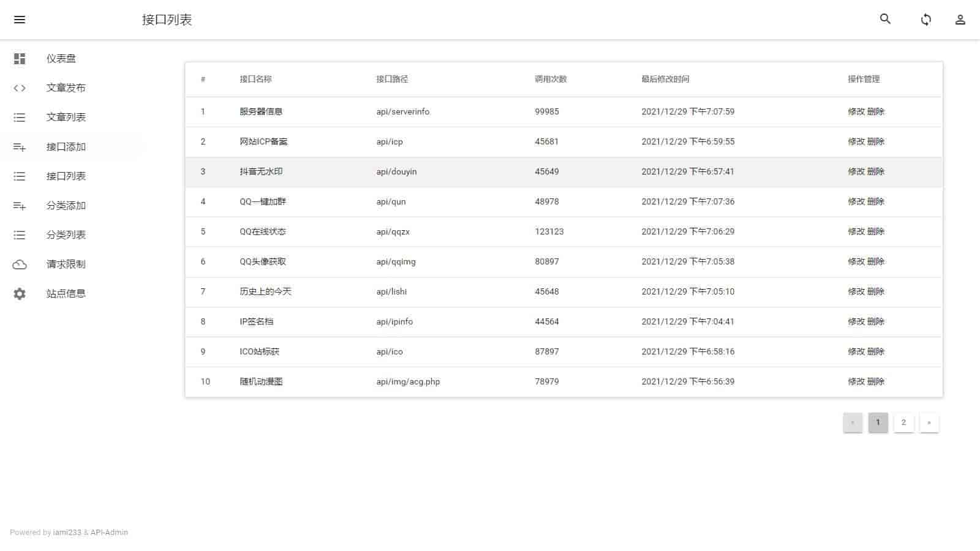Edit the IP签名档 entry via 修改
Image resolution: width=980 pixels, height=551 pixels.
pyautogui.click(x=856, y=321)
